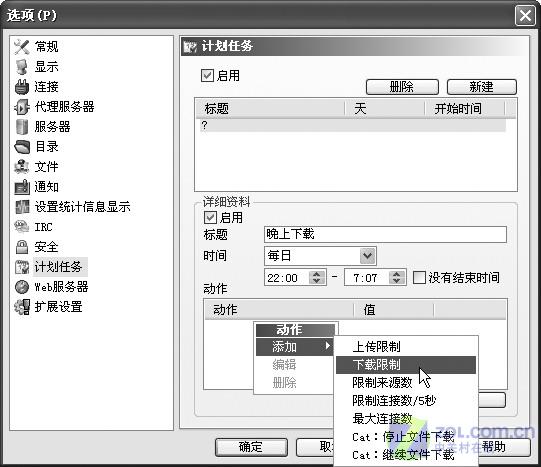Click the 安全 padlock icon
Screen dimensions: 541x467
22,247
